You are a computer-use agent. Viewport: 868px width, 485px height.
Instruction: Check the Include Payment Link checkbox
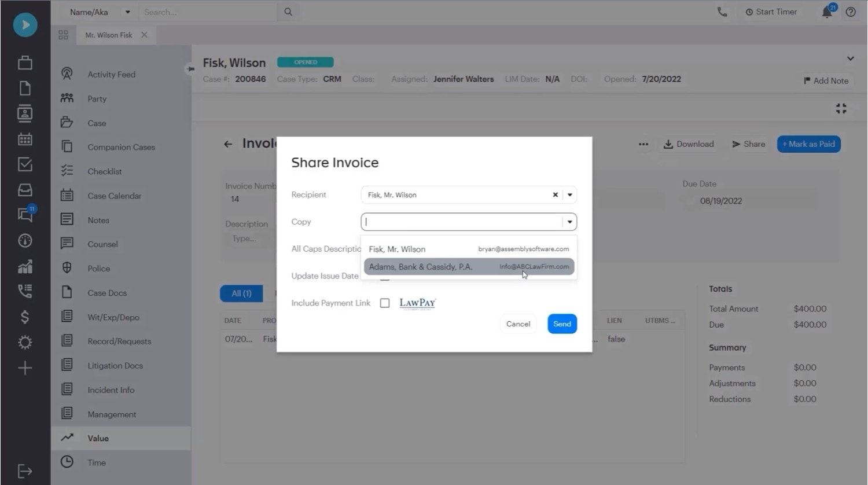pos(385,303)
